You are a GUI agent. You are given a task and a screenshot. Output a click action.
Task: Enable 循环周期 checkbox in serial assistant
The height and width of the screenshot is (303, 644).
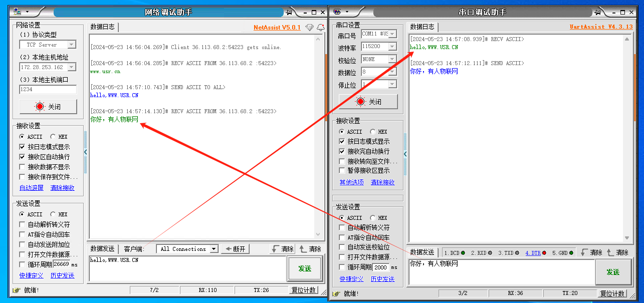(x=342, y=267)
